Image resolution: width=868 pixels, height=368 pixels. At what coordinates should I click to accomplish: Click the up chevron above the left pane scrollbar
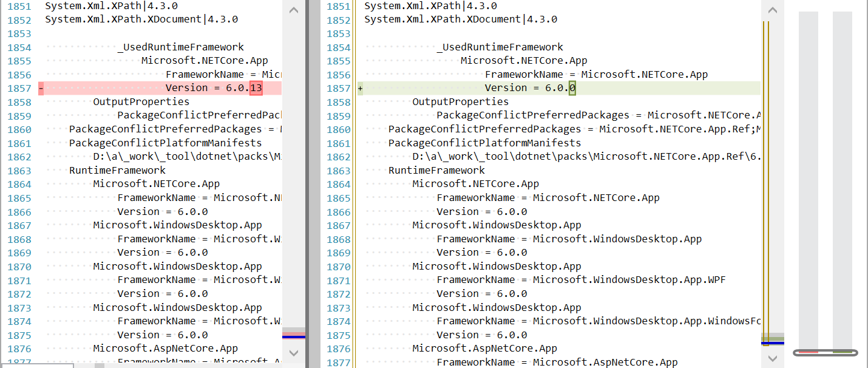point(294,10)
